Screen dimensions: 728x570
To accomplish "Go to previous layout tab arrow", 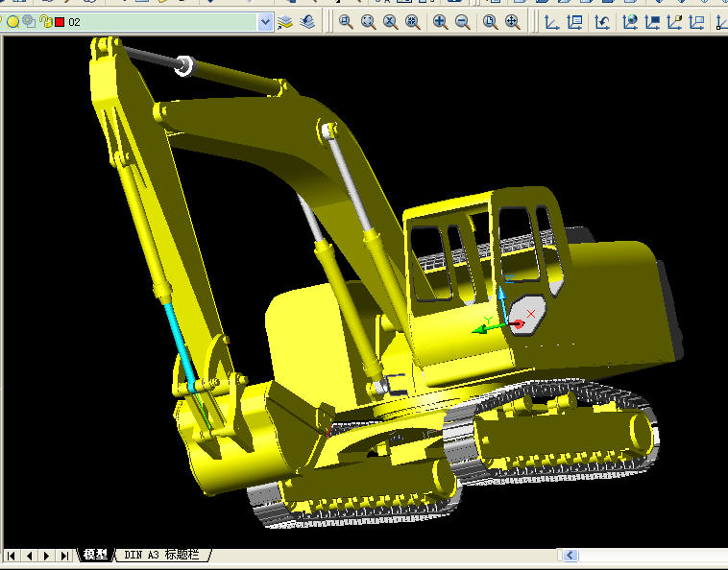I will pyautogui.click(x=29, y=556).
